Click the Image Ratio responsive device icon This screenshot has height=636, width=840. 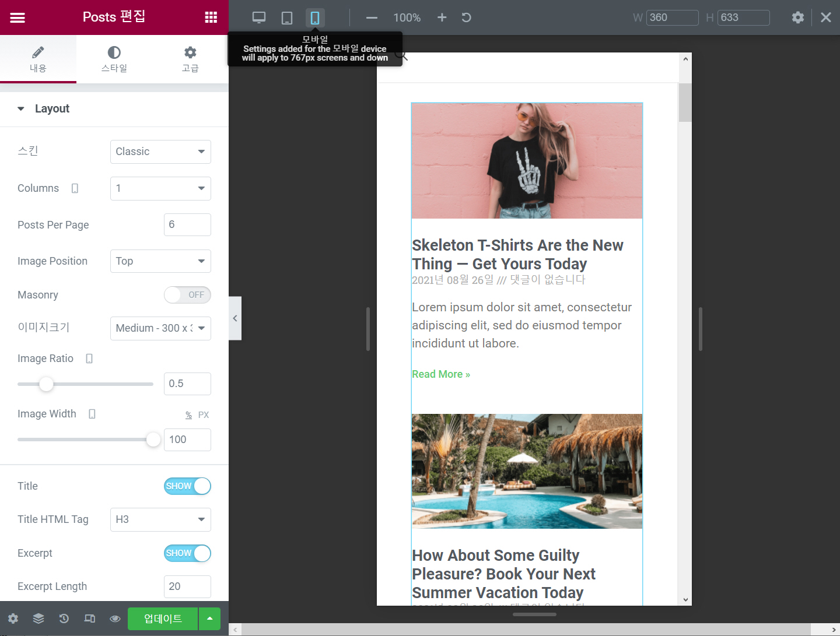tap(89, 359)
